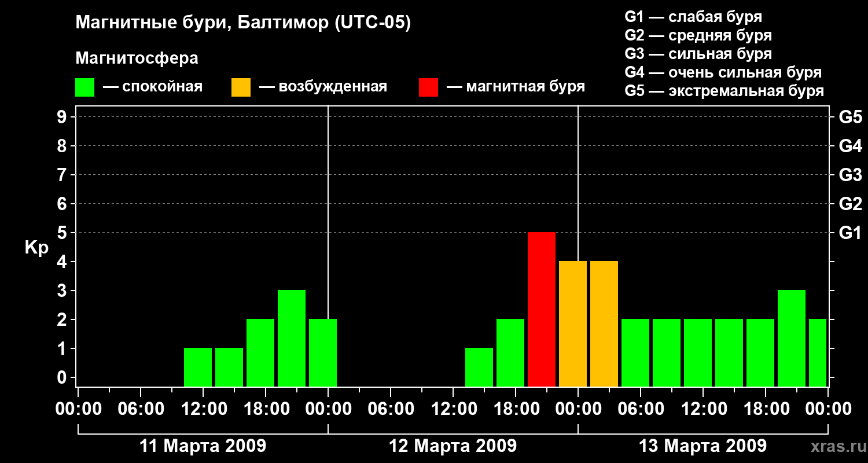Screen dimensions: 868x463
Task: Select the line 'G1 — слабая буря'
Action: [x=693, y=17]
